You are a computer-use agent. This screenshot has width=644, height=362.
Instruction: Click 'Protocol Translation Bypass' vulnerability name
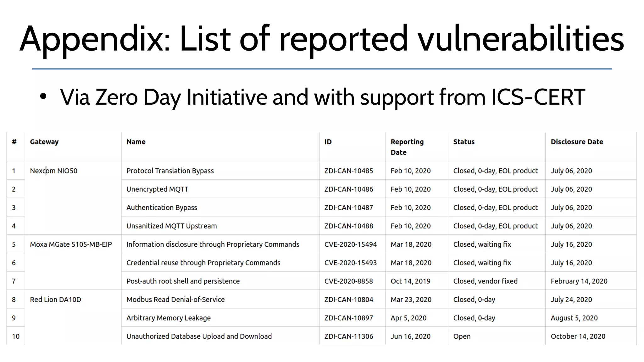coord(170,171)
